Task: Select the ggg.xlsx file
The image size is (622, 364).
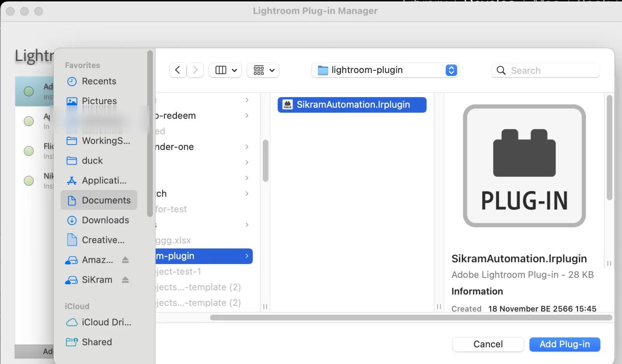Action: click(173, 240)
